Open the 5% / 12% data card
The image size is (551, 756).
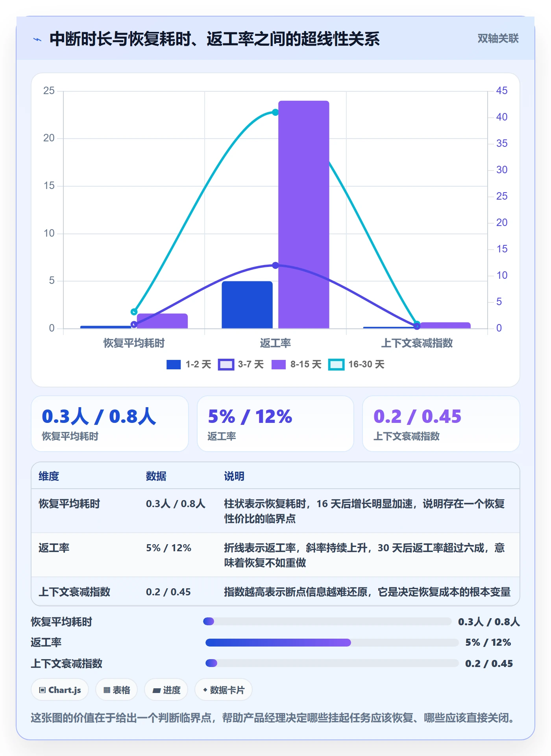(x=275, y=424)
